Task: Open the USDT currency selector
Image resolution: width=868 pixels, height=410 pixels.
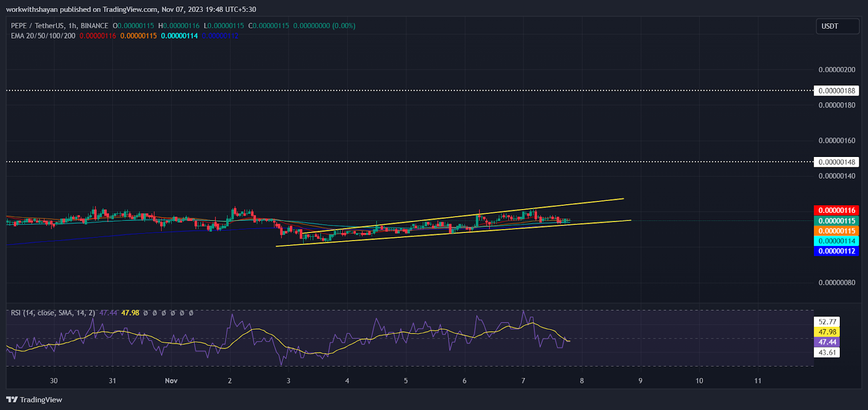Action: coord(837,26)
